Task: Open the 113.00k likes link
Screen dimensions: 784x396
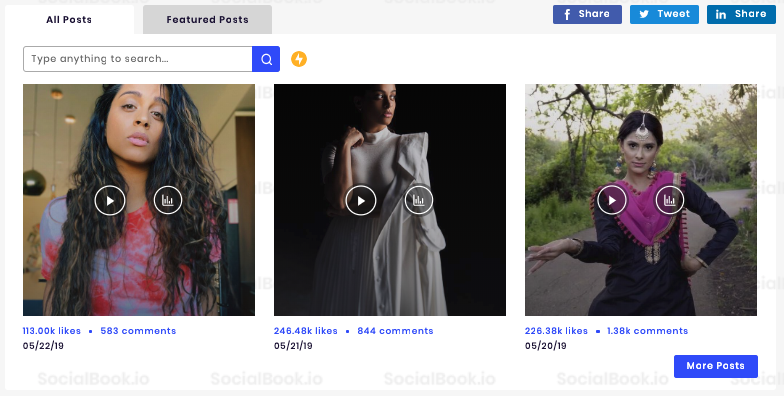Action: coord(52,331)
